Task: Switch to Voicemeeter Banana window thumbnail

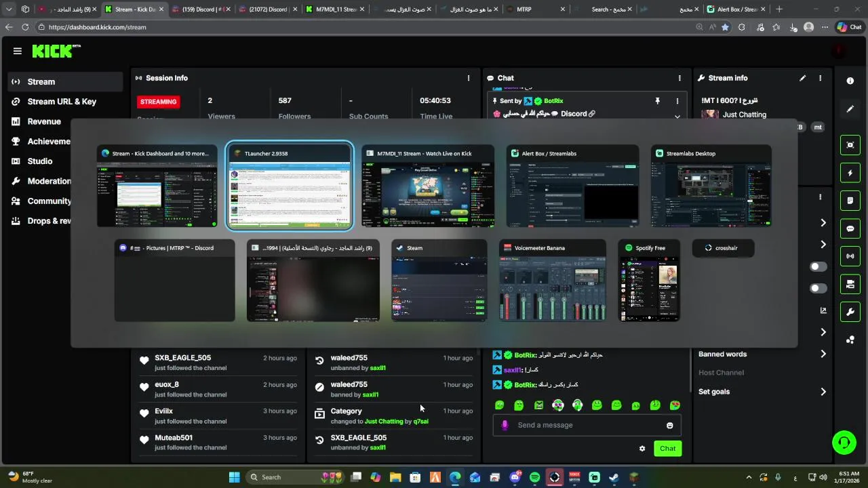Action: (553, 281)
